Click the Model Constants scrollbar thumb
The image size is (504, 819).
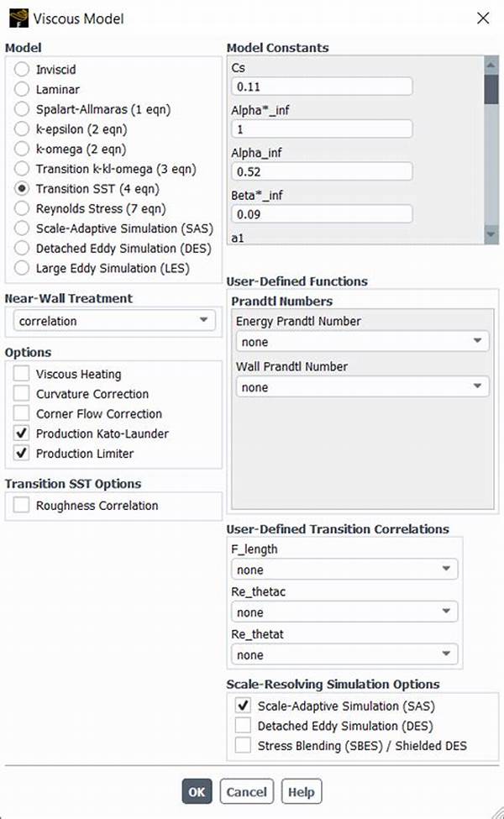(x=491, y=89)
